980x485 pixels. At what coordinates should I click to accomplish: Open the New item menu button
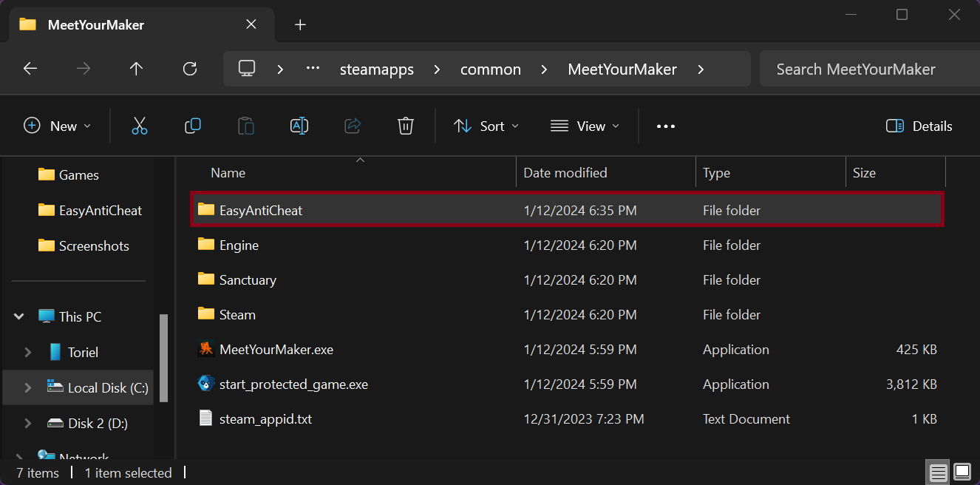click(58, 126)
